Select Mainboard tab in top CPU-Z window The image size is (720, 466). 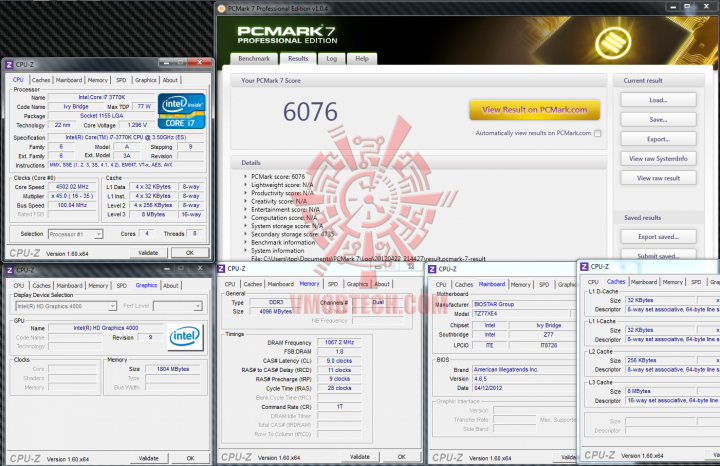click(69, 80)
